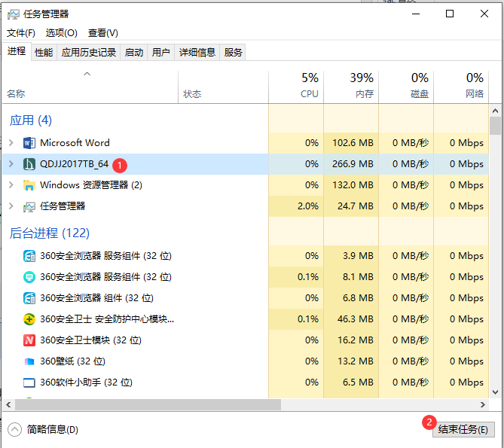Click the 简略信息(D) link
504x448 pixels.
pos(53,429)
